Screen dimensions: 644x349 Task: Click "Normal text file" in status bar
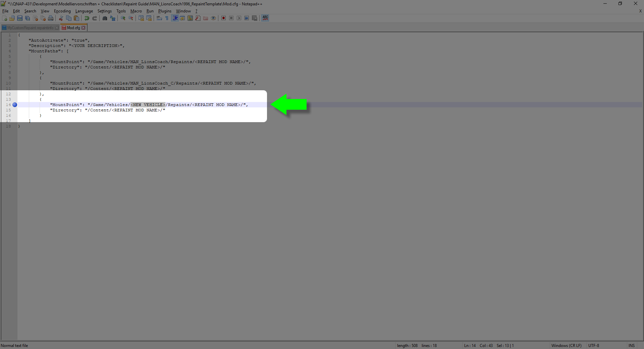coord(14,346)
